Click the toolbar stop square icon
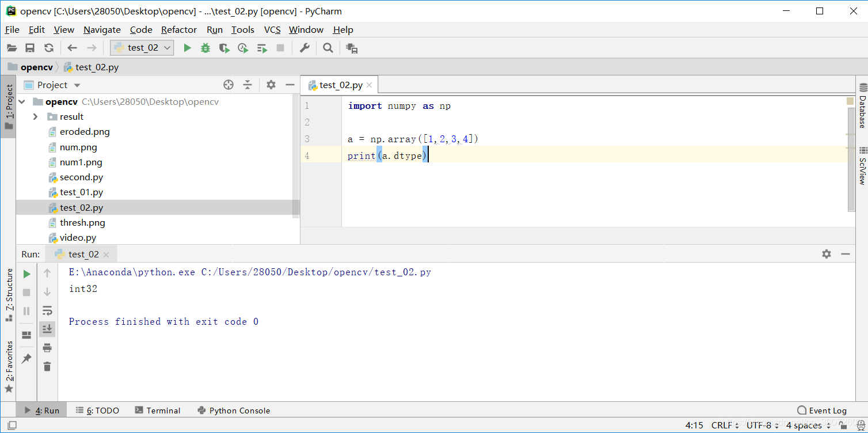Screen dimensions: 868x433 coord(280,48)
